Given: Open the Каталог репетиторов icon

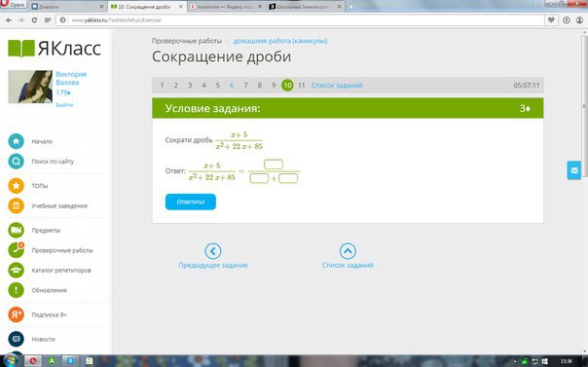Looking at the screenshot, I should pos(17,270).
